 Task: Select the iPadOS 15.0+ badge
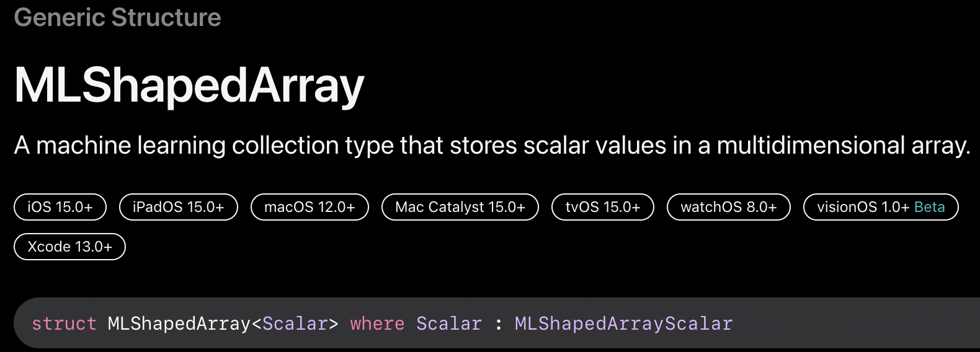[178, 207]
